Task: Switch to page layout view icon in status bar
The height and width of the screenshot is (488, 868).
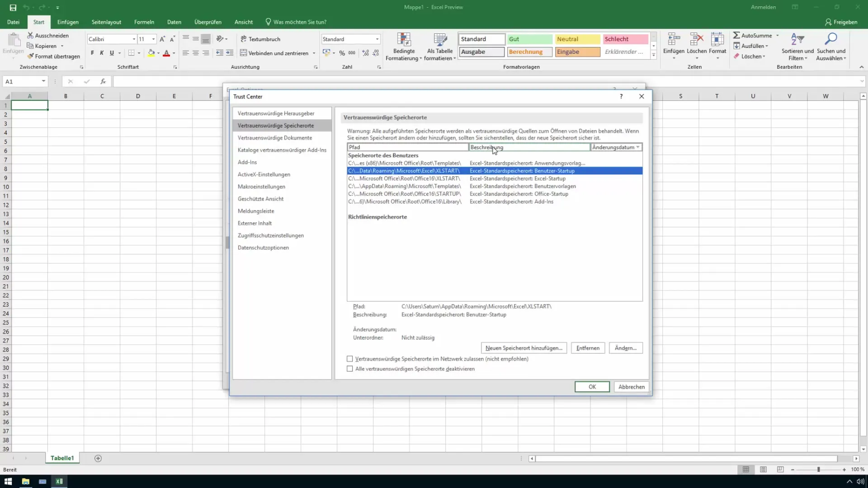Action: (x=763, y=469)
